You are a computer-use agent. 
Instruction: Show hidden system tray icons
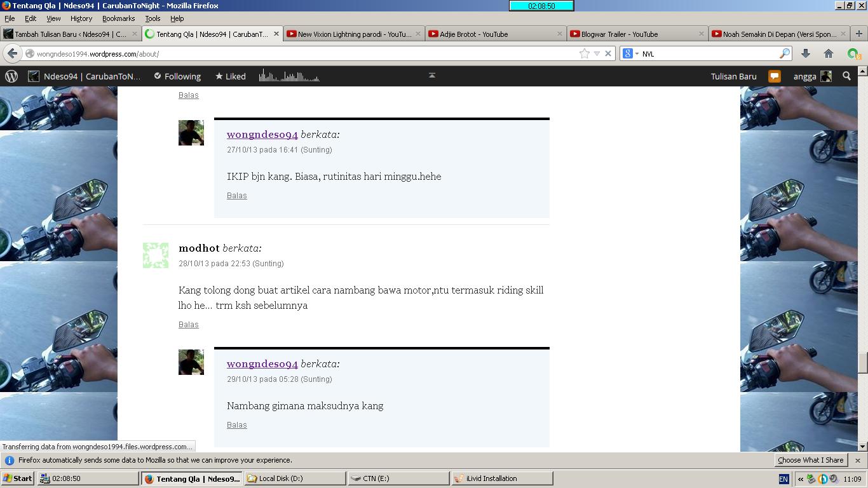800,479
